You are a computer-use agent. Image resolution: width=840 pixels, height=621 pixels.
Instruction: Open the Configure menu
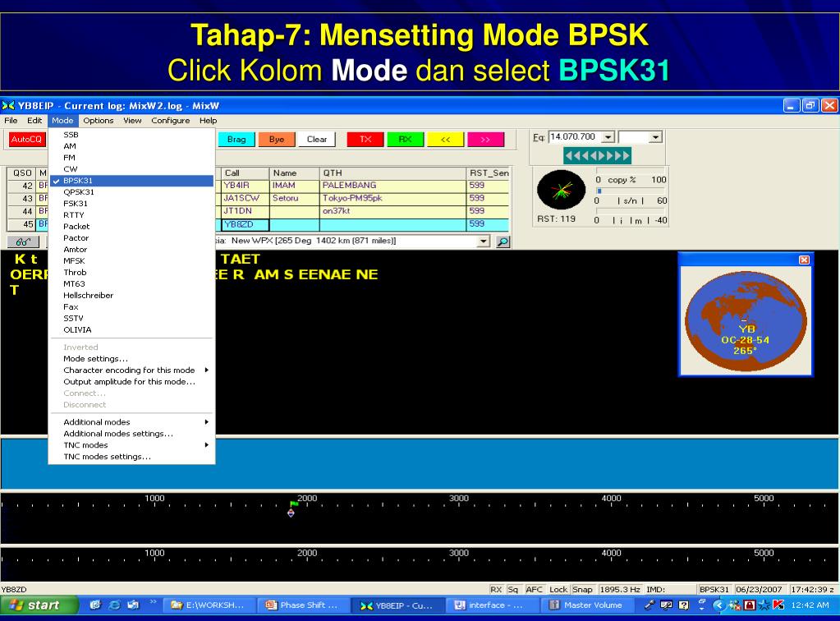[170, 121]
